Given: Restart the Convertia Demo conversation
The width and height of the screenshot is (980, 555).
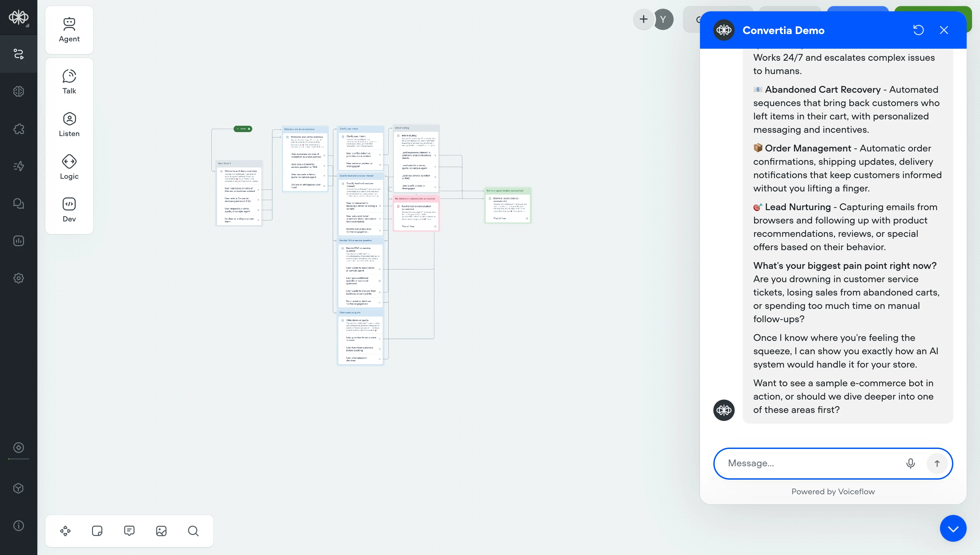Looking at the screenshot, I should pos(918,30).
